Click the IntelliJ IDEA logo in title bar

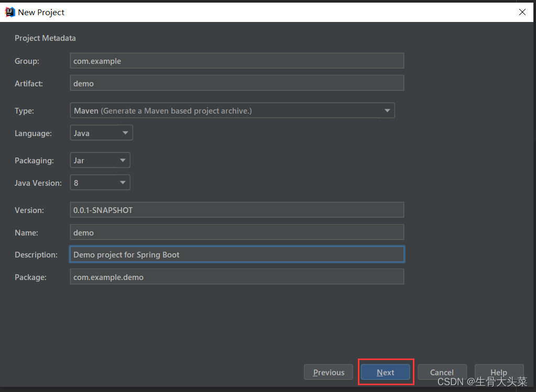tap(9, 12)
